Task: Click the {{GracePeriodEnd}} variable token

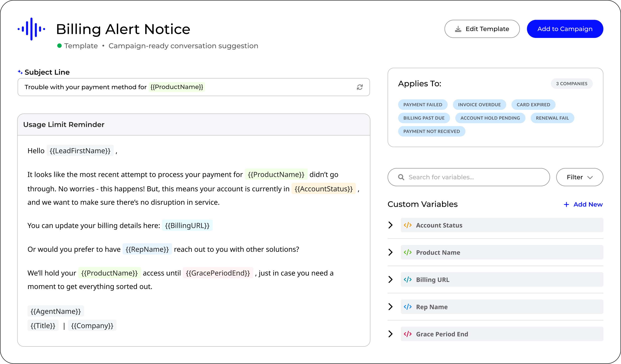Action: click(218, 273)
